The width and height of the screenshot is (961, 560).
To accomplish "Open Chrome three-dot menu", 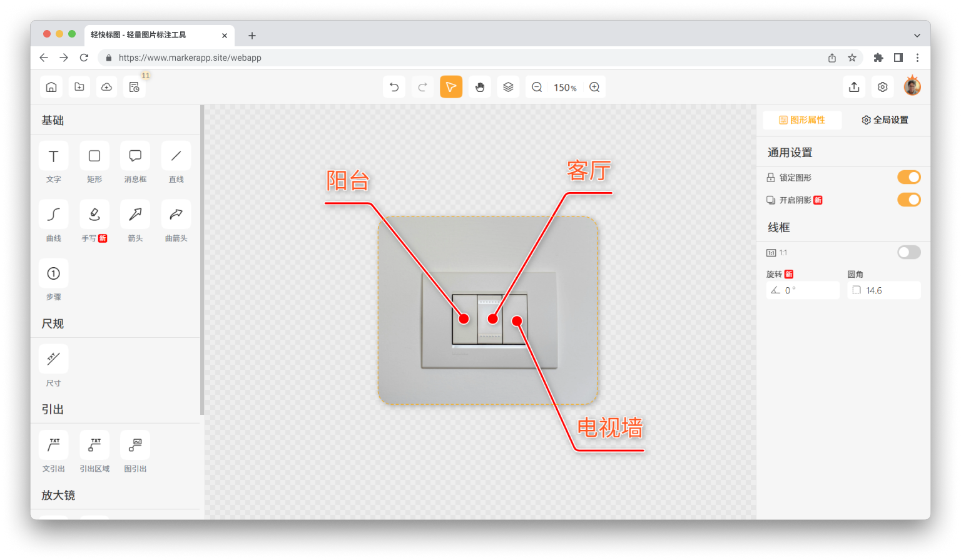I will point(918,58).
